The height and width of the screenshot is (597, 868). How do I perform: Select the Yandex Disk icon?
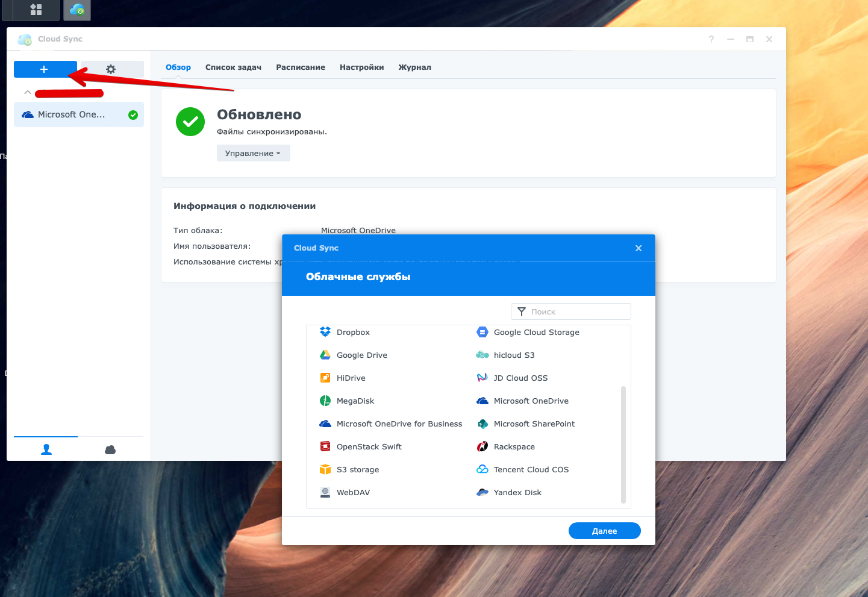pyautogui.click(x=482, y=492)
